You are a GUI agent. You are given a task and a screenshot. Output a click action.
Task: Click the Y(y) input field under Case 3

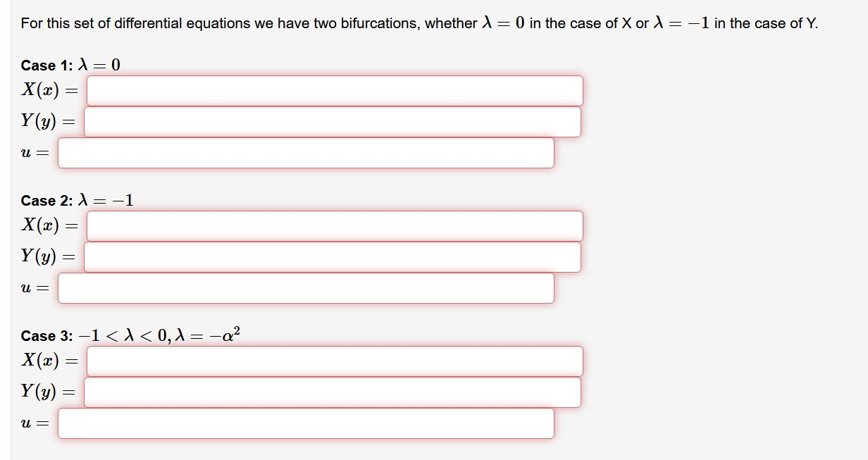[x=331, y=392]
